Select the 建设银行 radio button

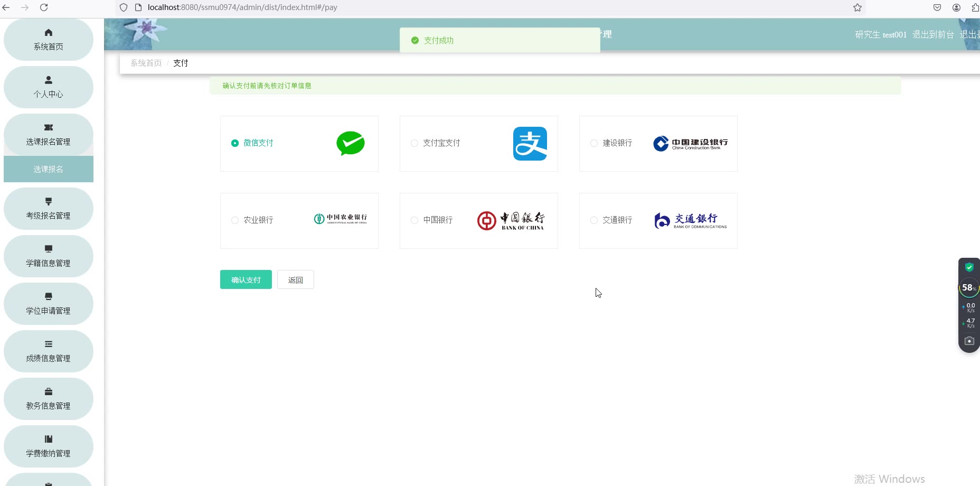pos(594,143)
